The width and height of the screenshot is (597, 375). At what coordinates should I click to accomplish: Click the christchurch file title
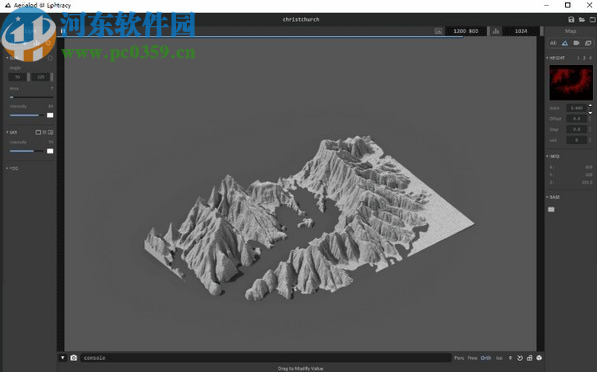pos(301,19)
